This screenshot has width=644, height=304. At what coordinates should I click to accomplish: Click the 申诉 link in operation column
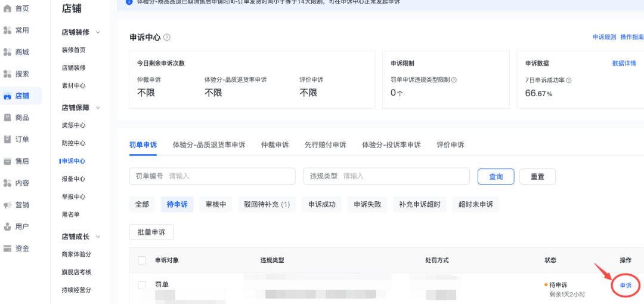(x=626, y=285)
